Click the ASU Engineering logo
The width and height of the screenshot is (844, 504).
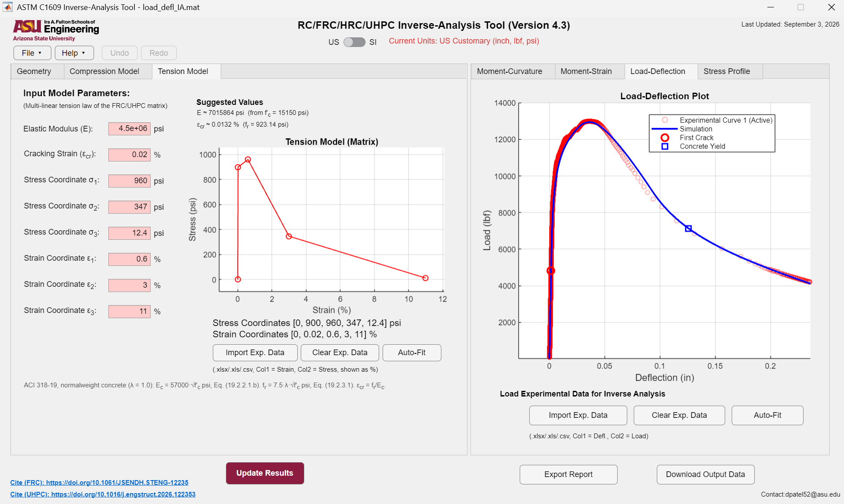point(56,30)
